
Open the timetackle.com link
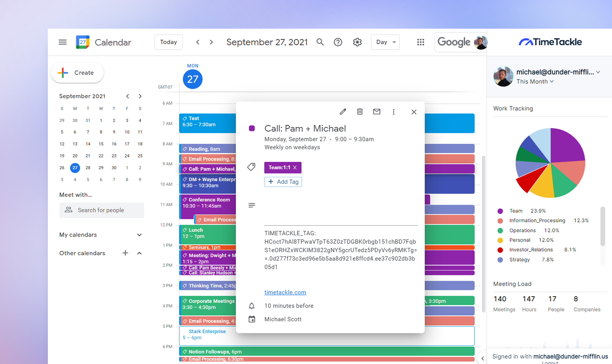(286, 292)
